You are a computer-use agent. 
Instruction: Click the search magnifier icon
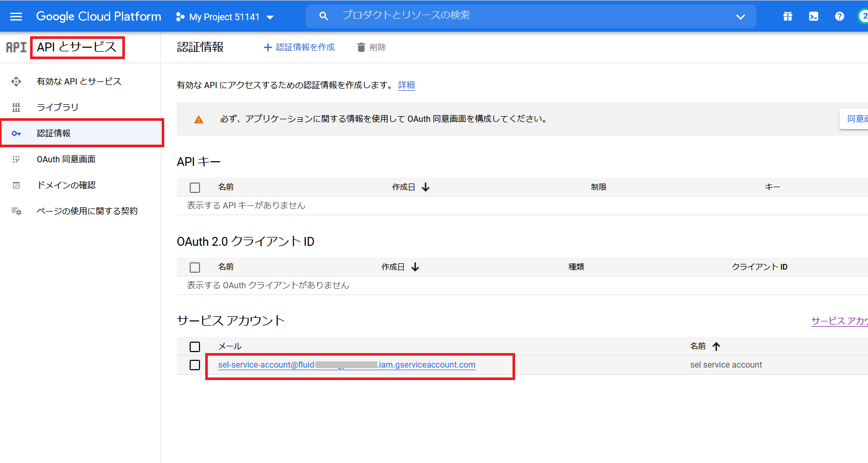click(323, 16)
